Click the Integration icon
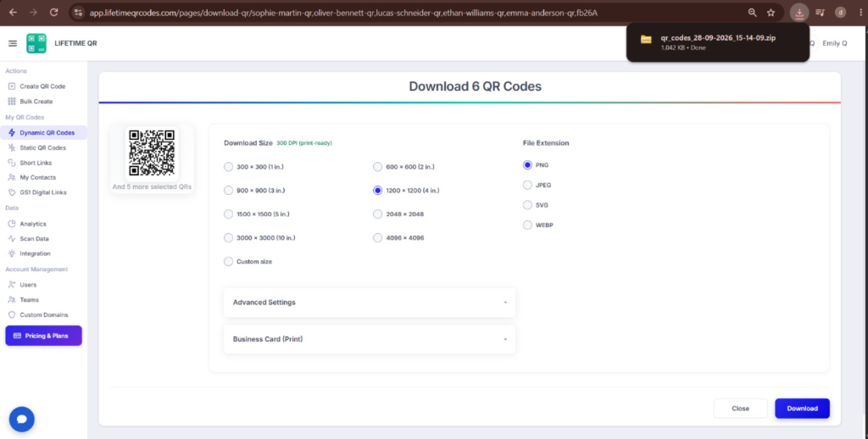This screenshot has width=868, height=439. click(x=12, y=253)
